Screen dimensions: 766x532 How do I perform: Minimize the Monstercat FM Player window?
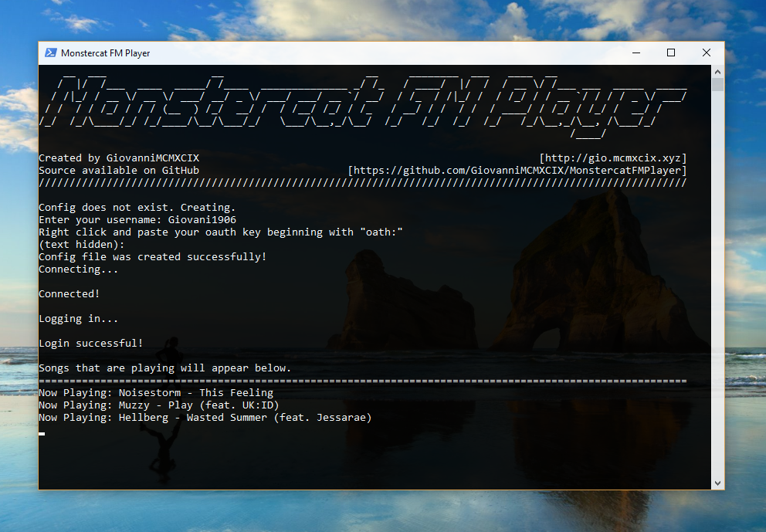[x=636, y=53]
